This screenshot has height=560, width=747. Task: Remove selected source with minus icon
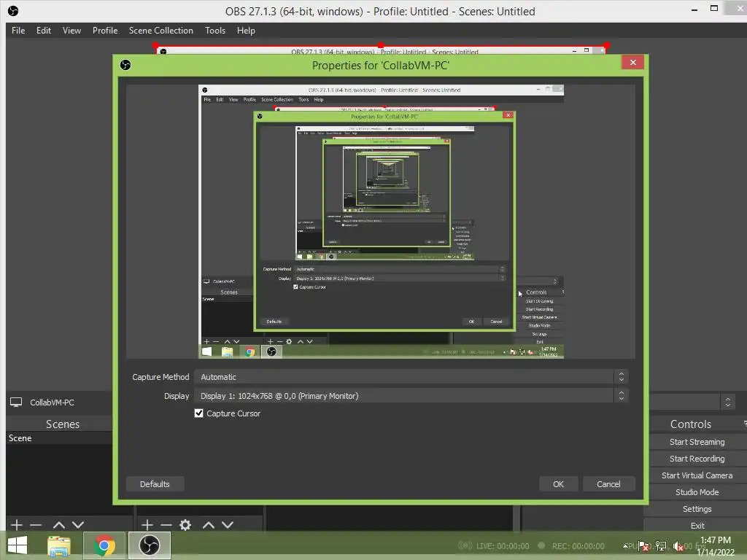(166, 525)
